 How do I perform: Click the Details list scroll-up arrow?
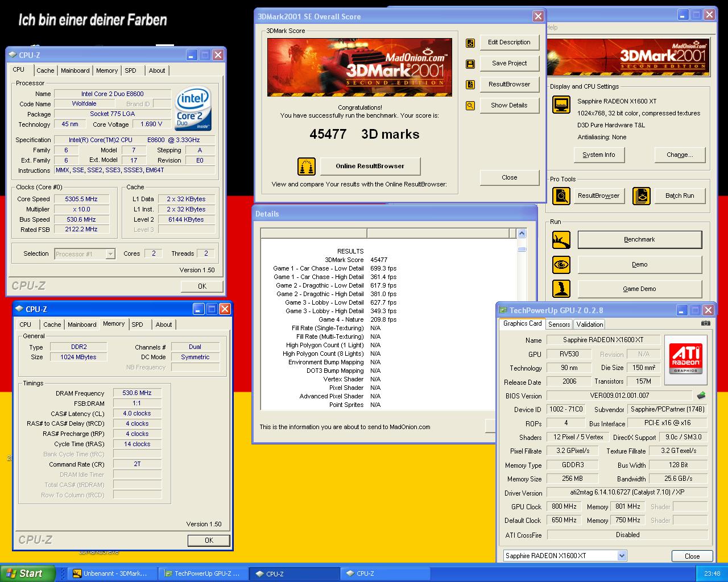pyautogui.click(x=522, y=233)
